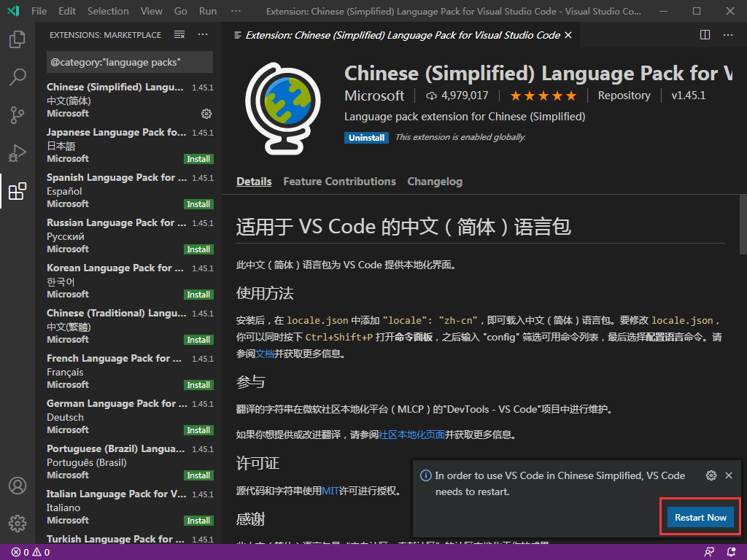747x560 pixels.
Task: Open the 文档 documentation link
Action: tap(265, 354)
